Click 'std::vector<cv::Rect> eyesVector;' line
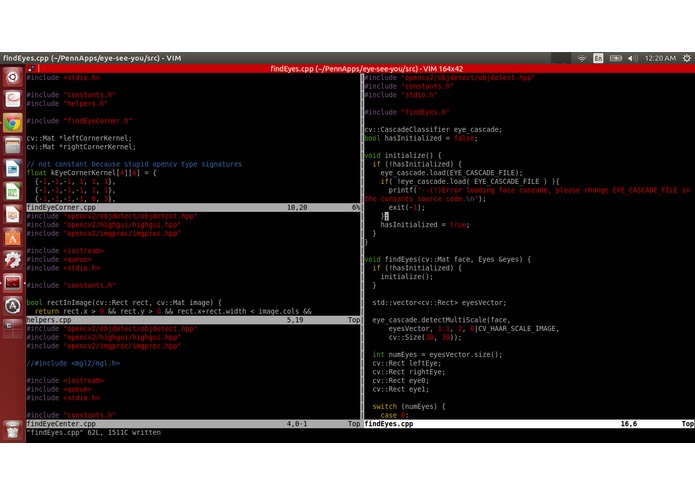The image size is (695, 494). tap(439, 303)
